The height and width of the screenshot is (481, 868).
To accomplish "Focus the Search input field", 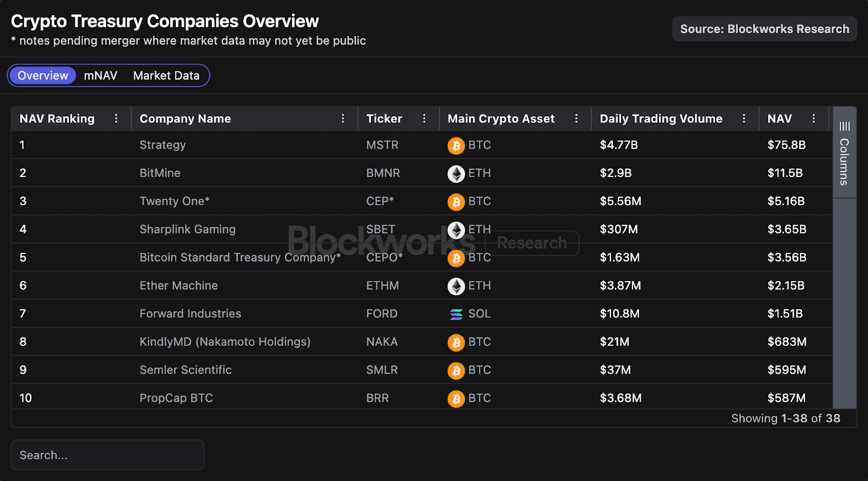I will 107,455.
